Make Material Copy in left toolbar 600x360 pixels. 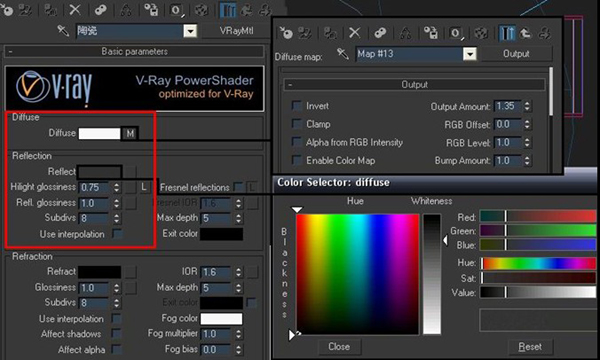point(100,10)
